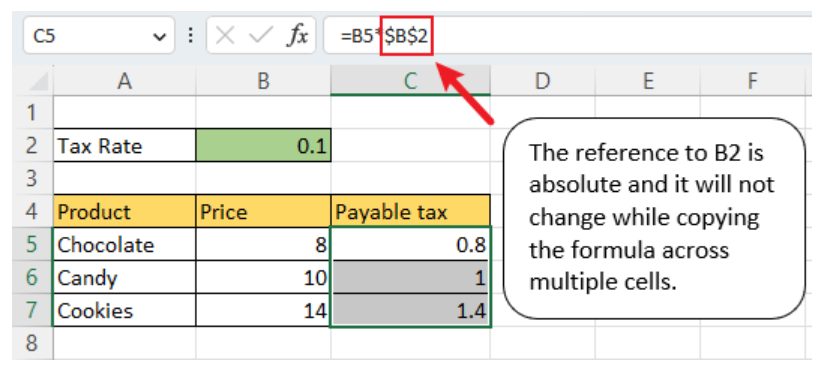This screenshot has height=384, width=820.
Task: Select column C header
Action: coord(410,81)
